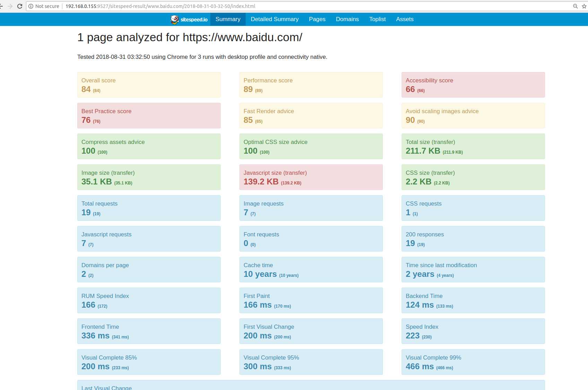Click the forward navigation arrow

tap(10, 6)
